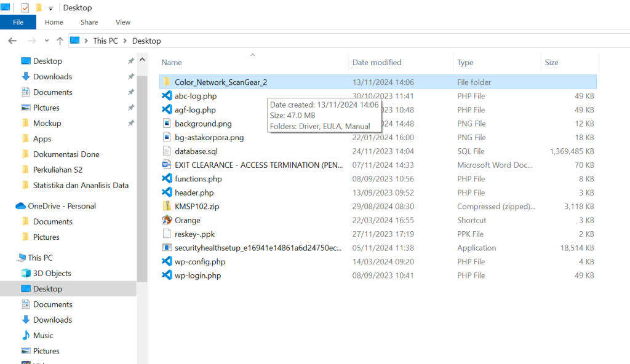Screen dimensions: 630x364
Task: Open the Recent locations dropdown chevron
Action: tap(47, 41)
